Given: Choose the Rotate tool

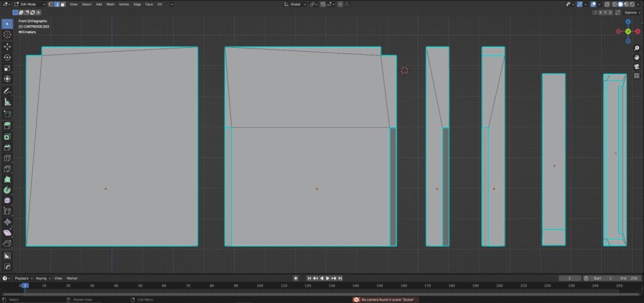Looking at the screenshot, I should pos(8,57).
